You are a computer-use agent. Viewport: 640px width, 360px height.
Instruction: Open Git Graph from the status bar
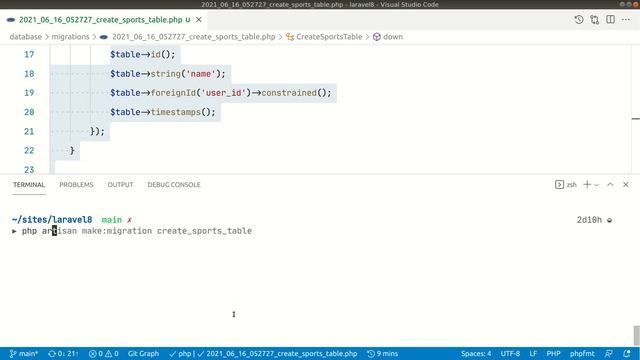143,353
